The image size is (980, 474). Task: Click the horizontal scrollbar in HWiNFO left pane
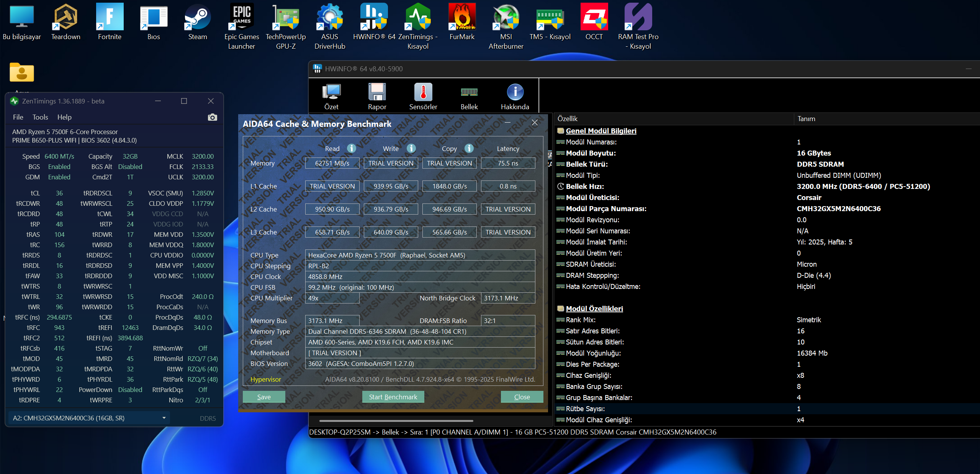396,421
